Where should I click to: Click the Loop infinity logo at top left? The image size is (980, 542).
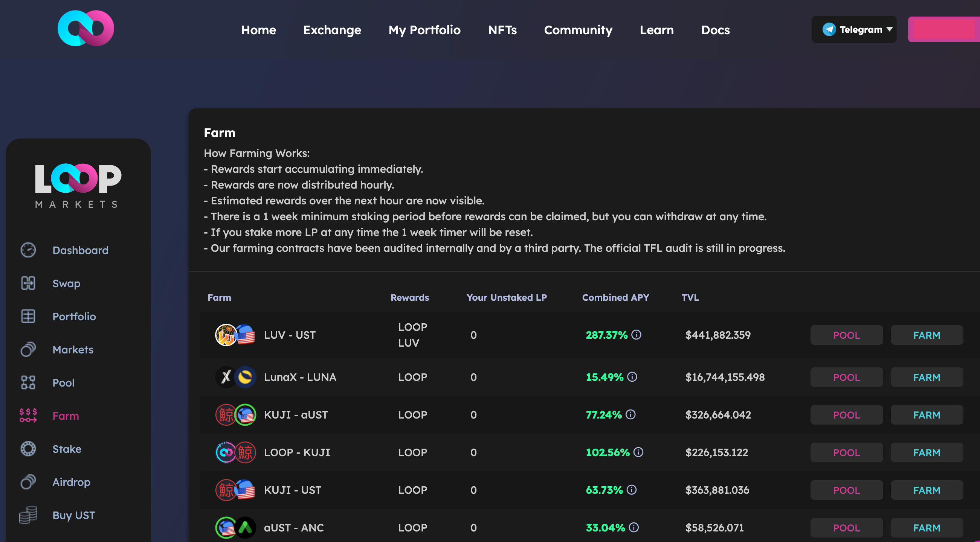tap(85, 29)
